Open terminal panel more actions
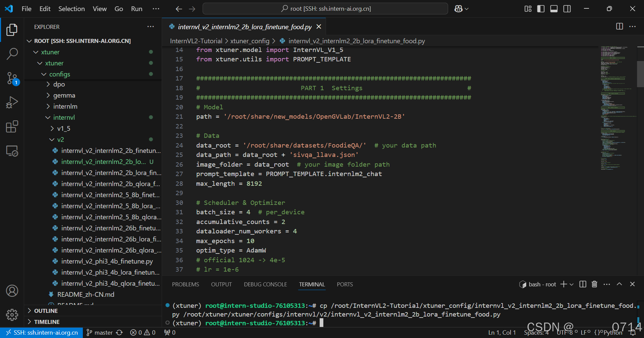The width and height of the screenshot is (644, 338). 607,284
